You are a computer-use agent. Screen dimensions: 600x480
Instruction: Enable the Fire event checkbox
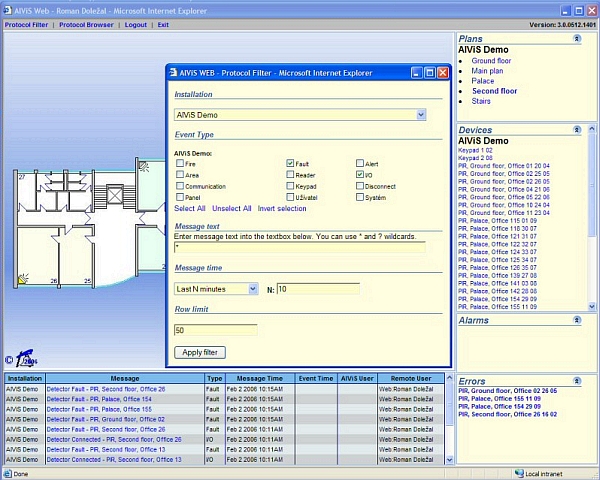point(180,163)
